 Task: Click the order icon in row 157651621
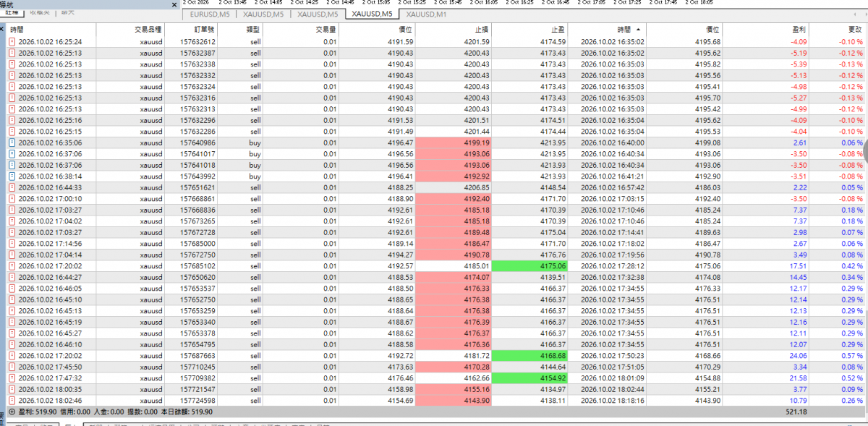click(x=12, y=187)
